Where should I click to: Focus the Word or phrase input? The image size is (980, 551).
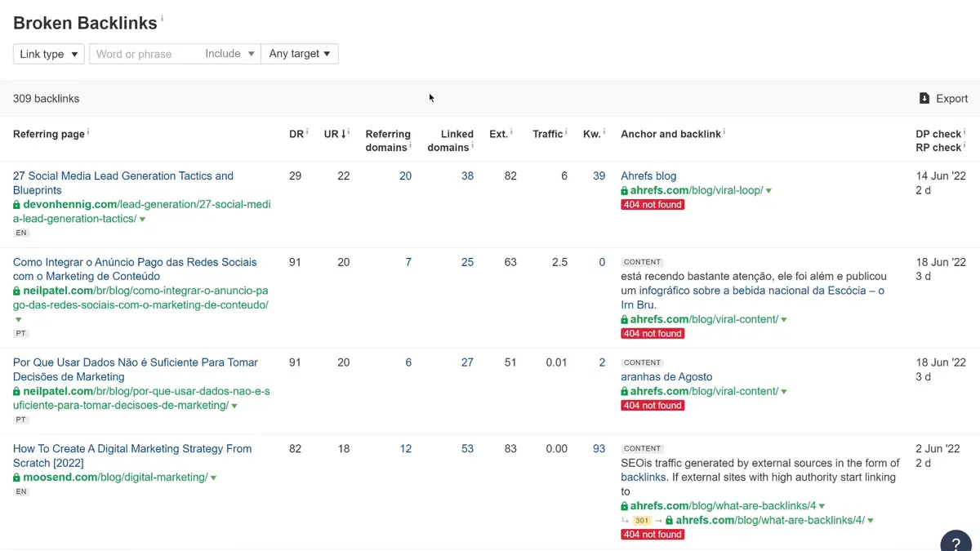[144, 54]
